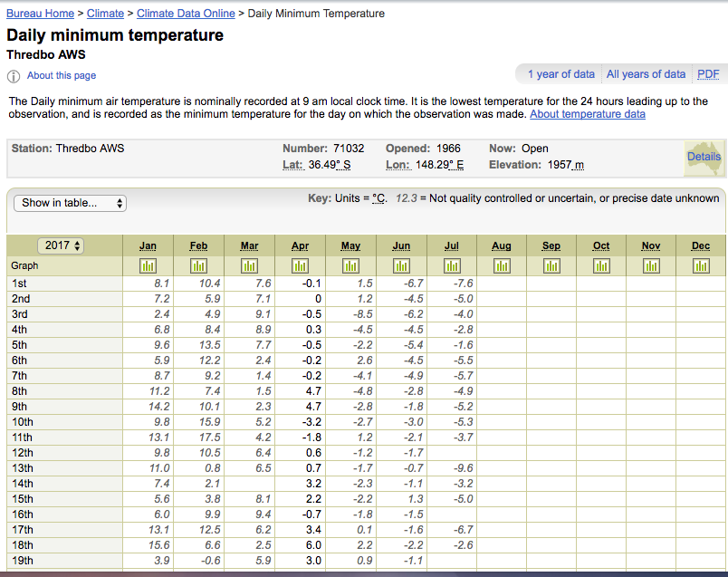
Task: Expand the 'Show in table...' dropdown
Action: [70, 203]
